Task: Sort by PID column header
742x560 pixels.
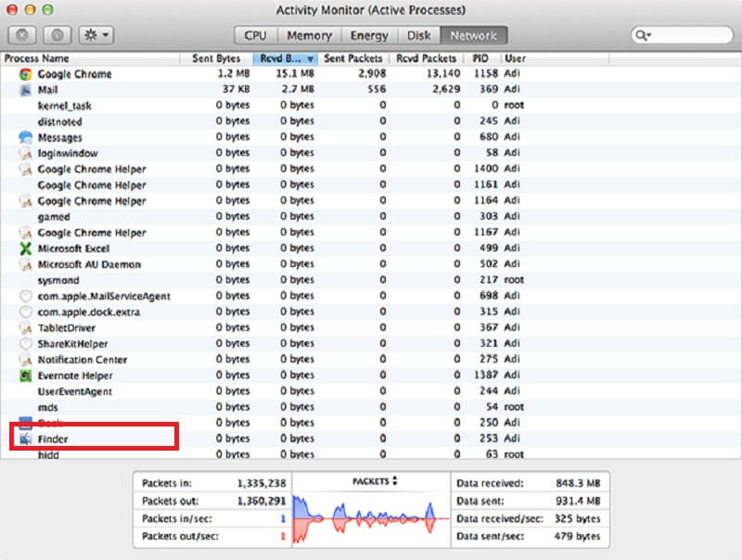Action: pos(480,58)
